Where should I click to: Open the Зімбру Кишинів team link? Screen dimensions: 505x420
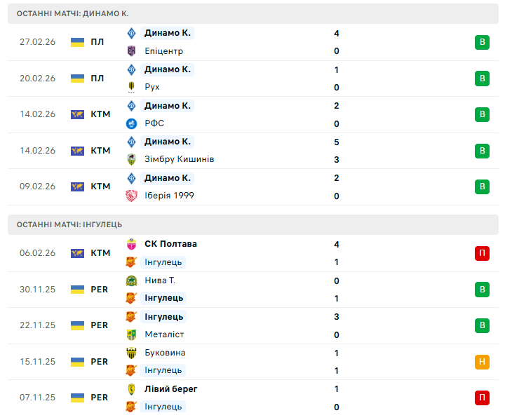click(179, 159)
